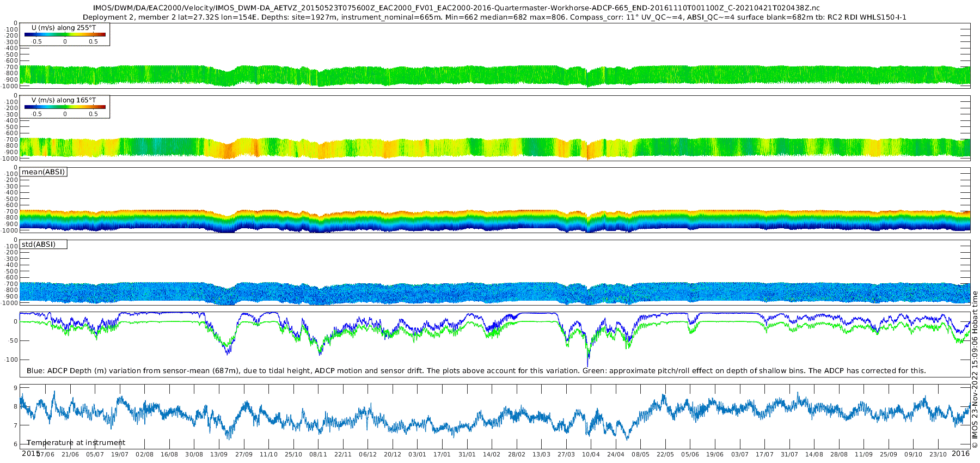Click the 09/10 date tick
The height and width of the screenshot is (463, 980).
(x=914, y=454)
